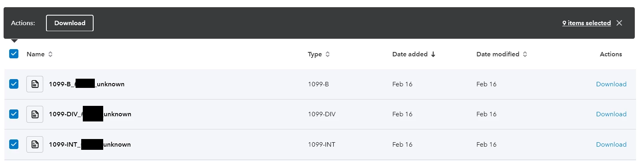Click the Date added descending arrow icon
This screenshot has width=644, height=161.
pos(433,54)
